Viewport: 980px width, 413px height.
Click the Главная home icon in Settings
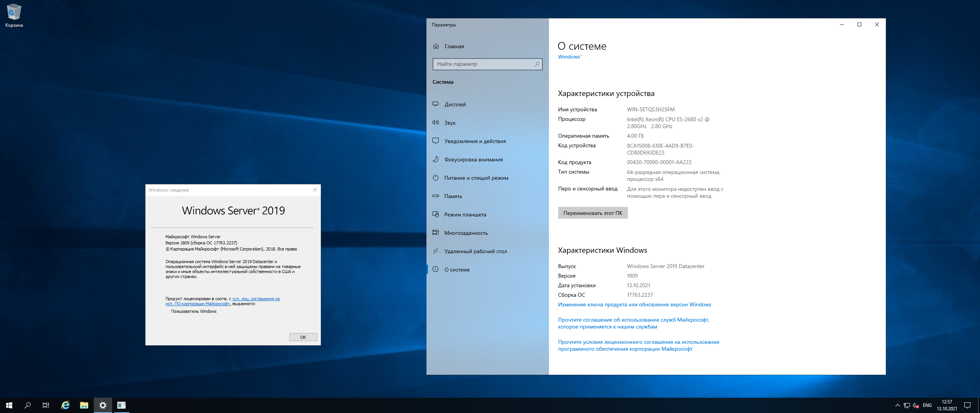tap(436, 46)
